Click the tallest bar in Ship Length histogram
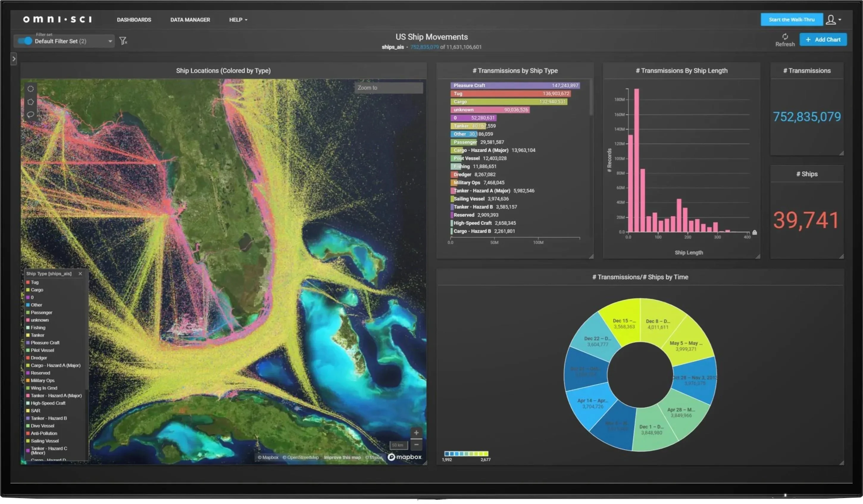The width and height of the screenshot is (863, 504). pyautogui.click(x=636, y=161)
